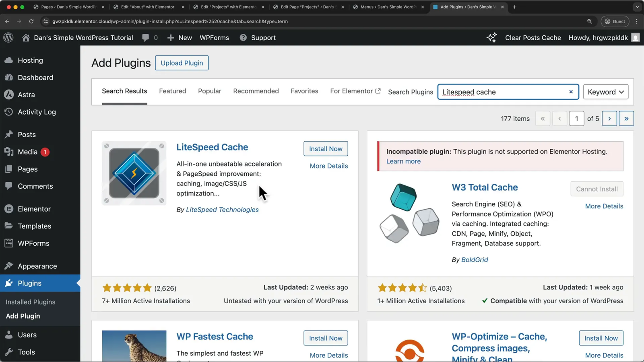The image size is (644, 362).
Task: Edit the current page number field
Action: (x=576, y=118)
